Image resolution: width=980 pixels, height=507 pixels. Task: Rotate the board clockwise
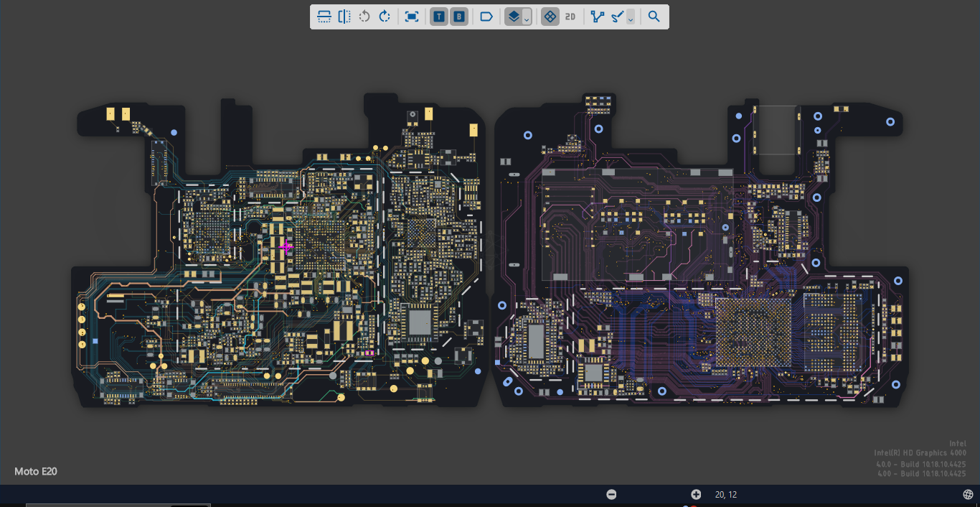click(x=385, y=17)
